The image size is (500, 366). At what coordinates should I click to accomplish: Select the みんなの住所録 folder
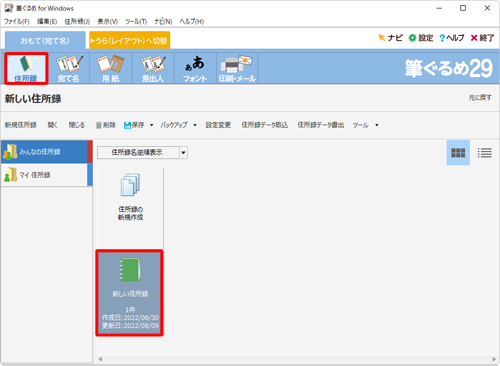pyautogui.click(x=46, y=152)
